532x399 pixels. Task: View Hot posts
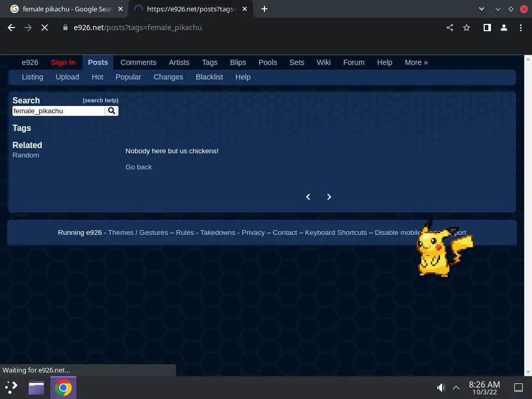[97, 77]
